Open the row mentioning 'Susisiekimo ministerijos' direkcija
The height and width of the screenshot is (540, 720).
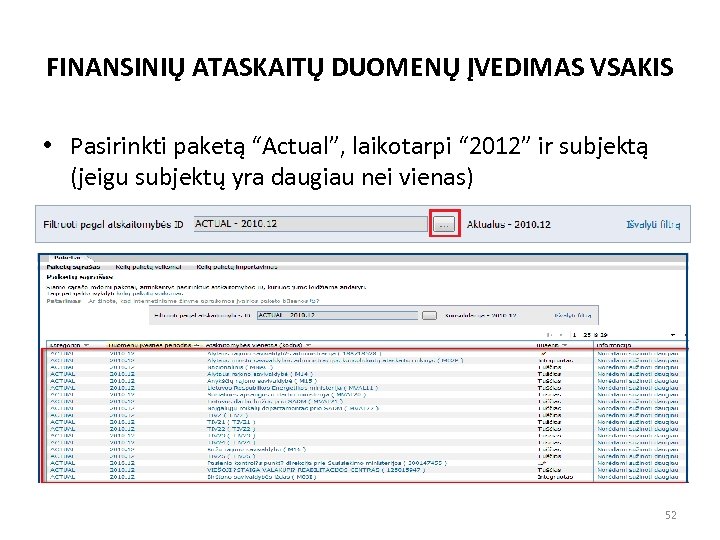tap(326, 463)
